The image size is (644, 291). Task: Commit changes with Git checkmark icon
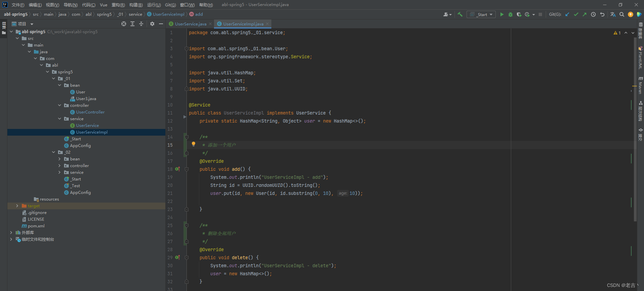pos(576,14)
